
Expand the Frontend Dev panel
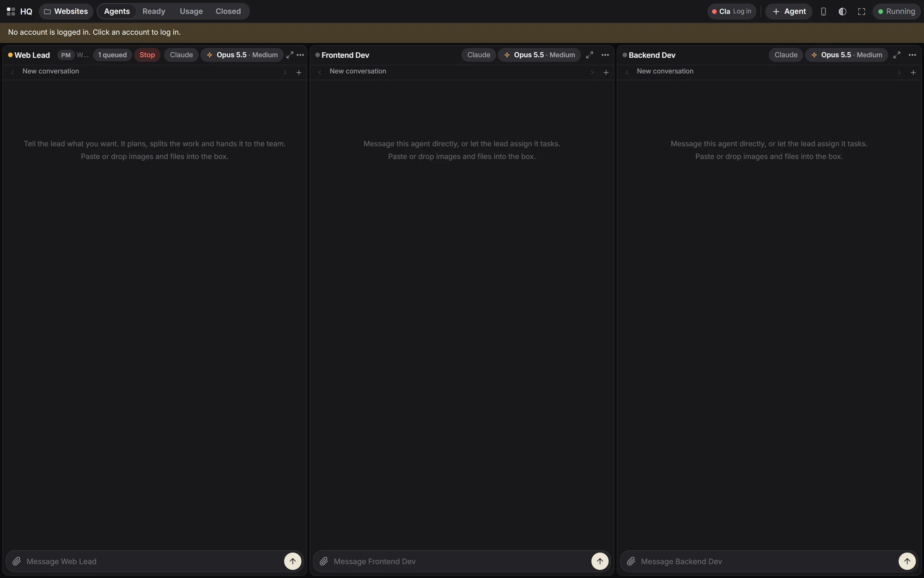coord(590,55)
